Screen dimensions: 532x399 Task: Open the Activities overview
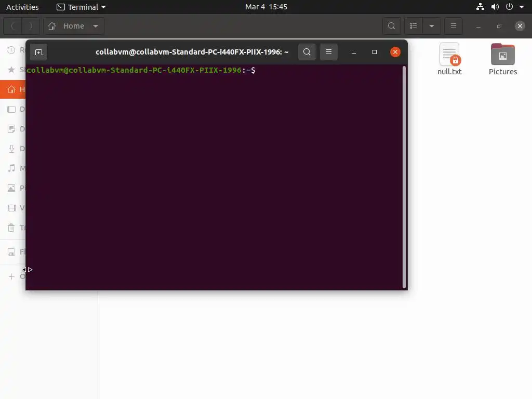(22, 7)
